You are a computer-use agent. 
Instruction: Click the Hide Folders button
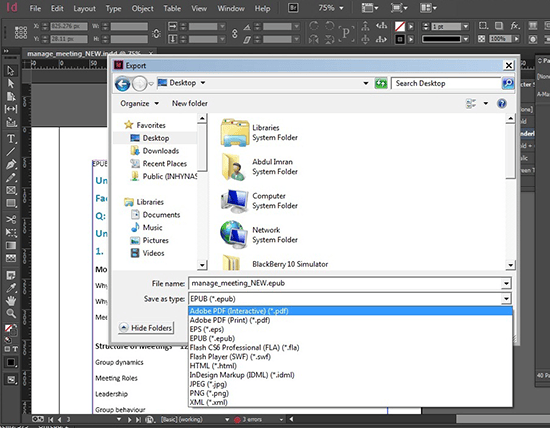tap(146, 328)
